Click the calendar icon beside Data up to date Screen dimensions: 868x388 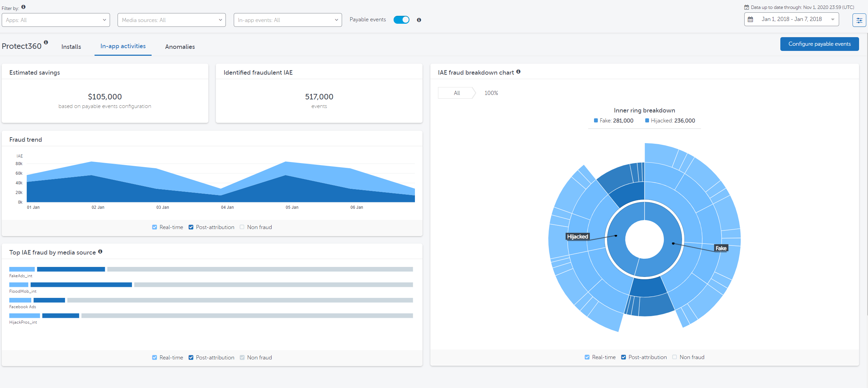[747, 7]
